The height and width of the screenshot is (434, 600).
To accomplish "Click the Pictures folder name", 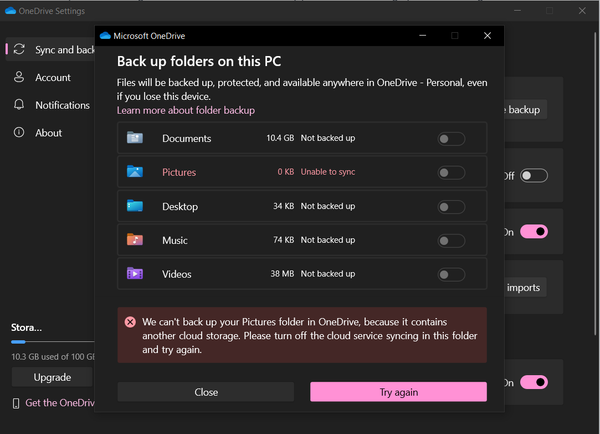I will (x=179, y=172).
